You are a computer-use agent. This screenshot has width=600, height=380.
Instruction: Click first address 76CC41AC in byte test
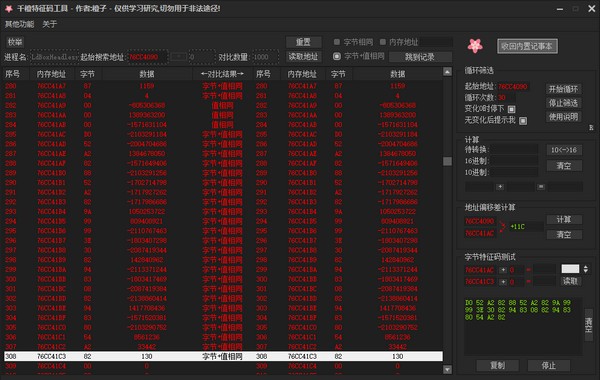point(479,270)
